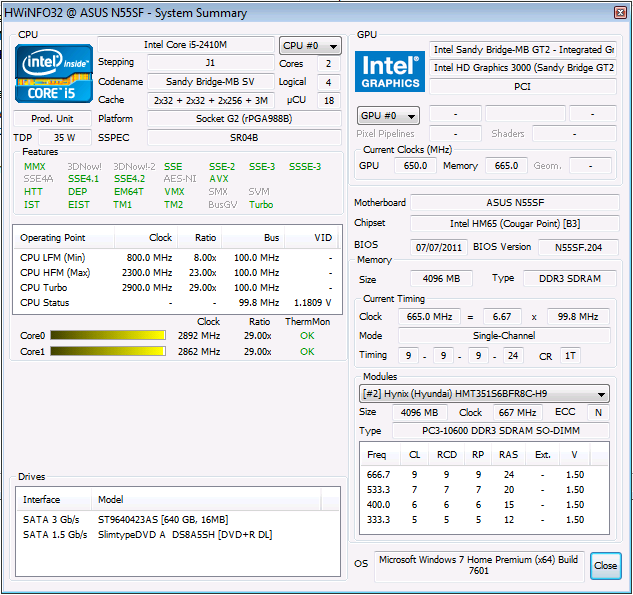Viewport: 633px width, 595px height.
Task: Click the HTT feature label
Action: (33, 192)
